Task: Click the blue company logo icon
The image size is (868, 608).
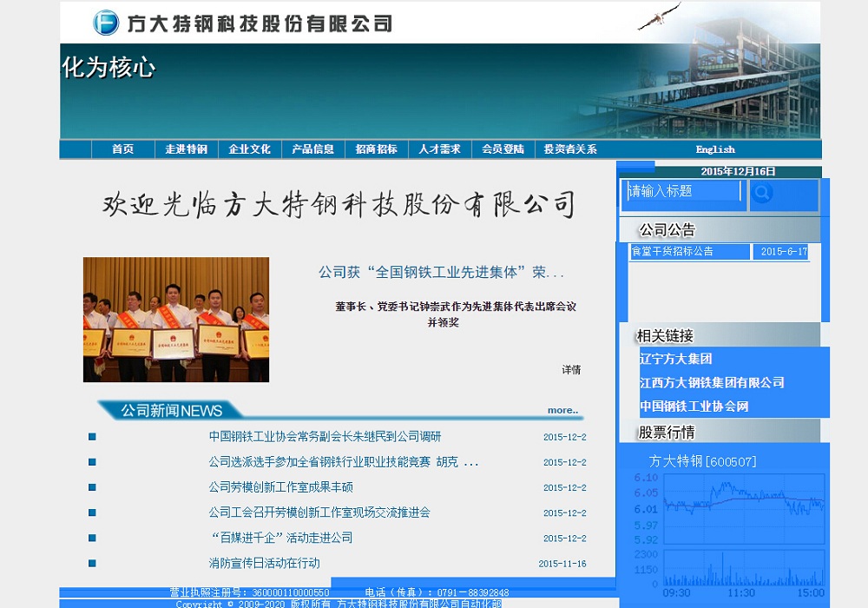Action: tap(106, 23)
